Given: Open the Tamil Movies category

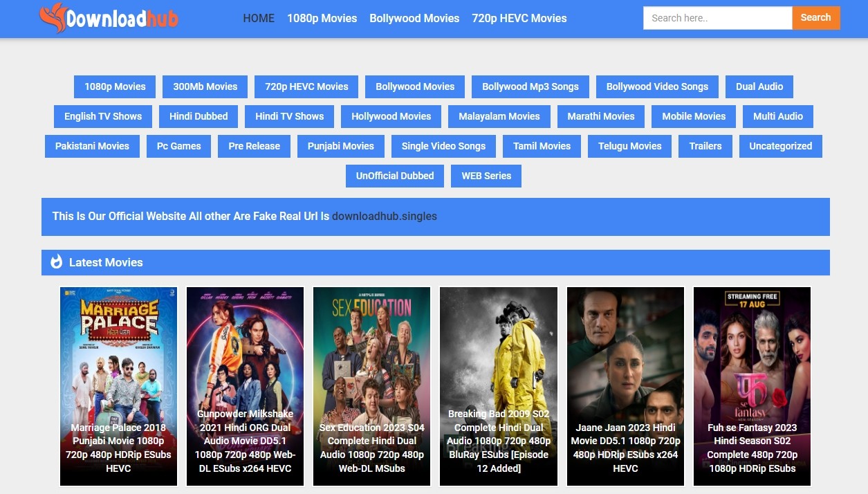Looking at the screenshot, I should click(542, 146).
